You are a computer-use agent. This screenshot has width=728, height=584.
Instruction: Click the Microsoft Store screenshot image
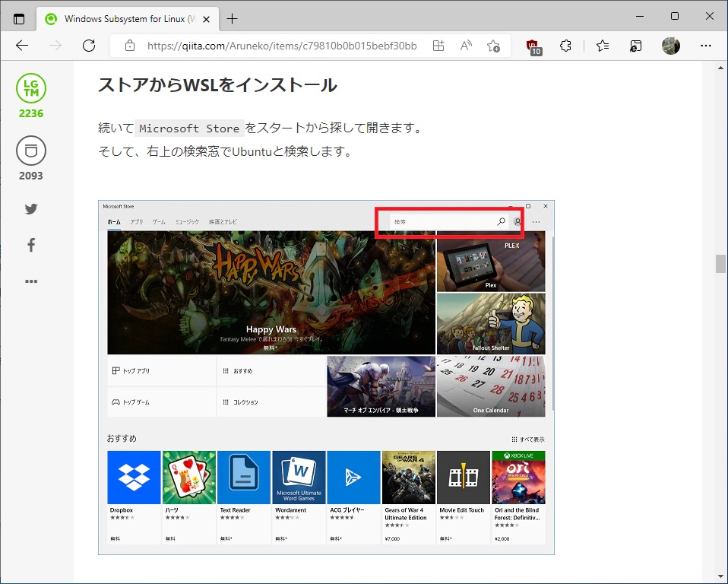pyautogui.click(x=327, y=377)
